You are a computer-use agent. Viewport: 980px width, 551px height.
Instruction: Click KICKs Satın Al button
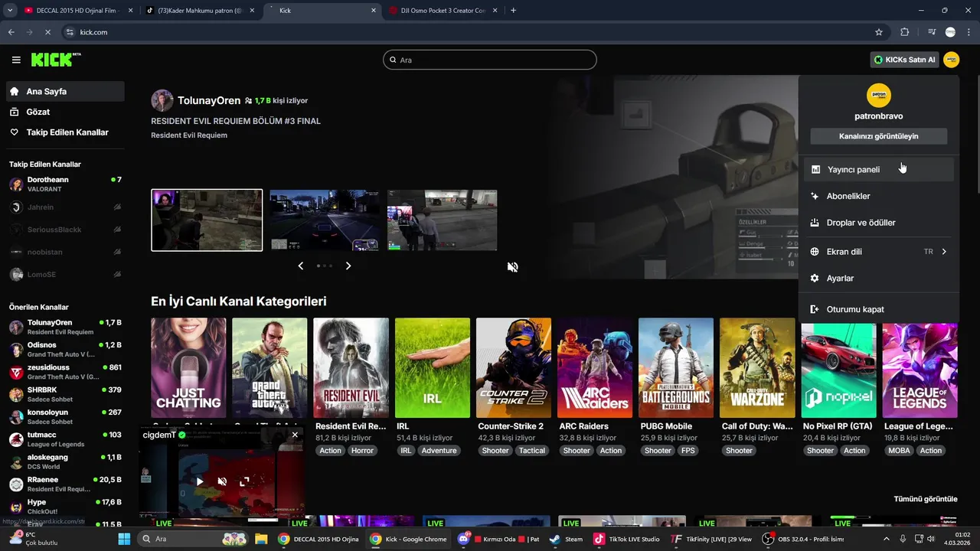904,60
